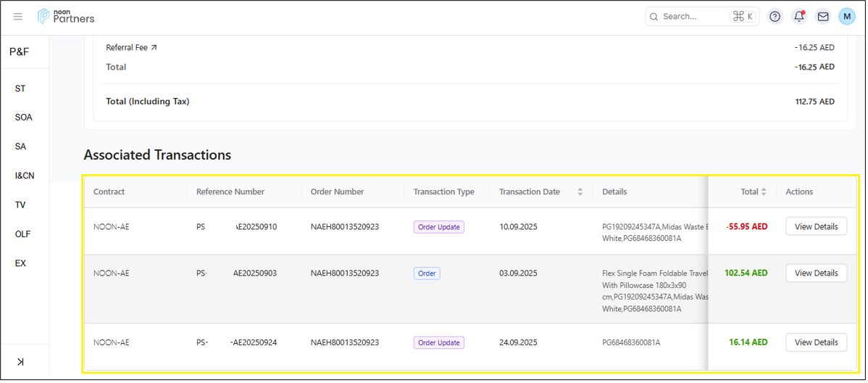Sort by the Total column
This screenshot has width=868, height=383.
tap(763, 192)
